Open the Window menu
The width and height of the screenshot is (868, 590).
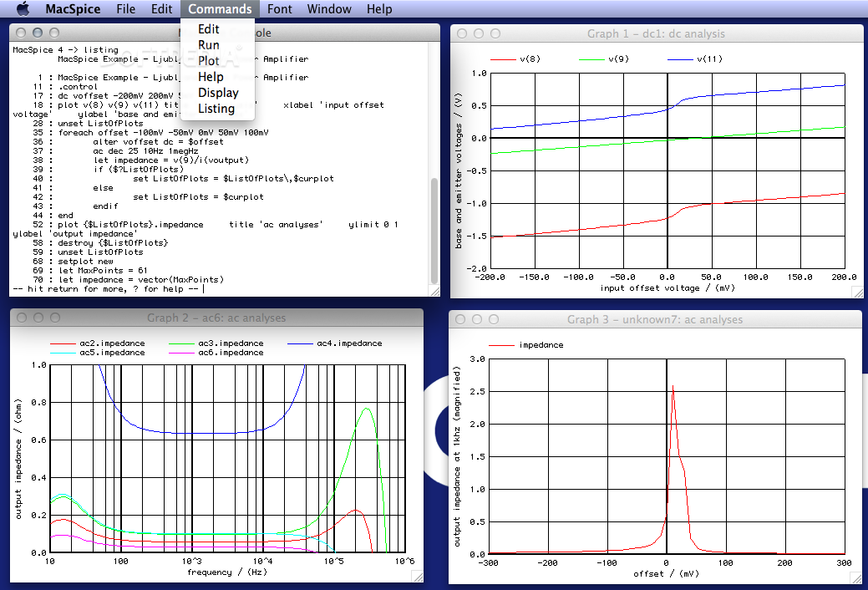coord(329,9)
